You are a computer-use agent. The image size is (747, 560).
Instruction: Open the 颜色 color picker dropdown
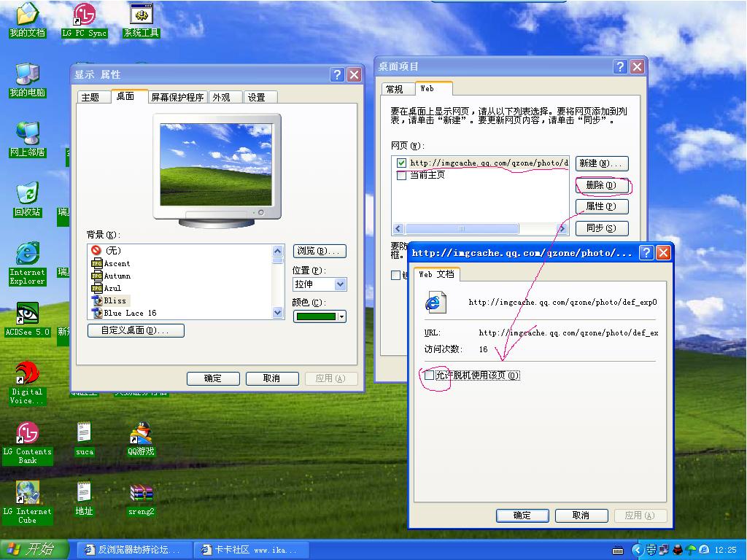(341, 316)
